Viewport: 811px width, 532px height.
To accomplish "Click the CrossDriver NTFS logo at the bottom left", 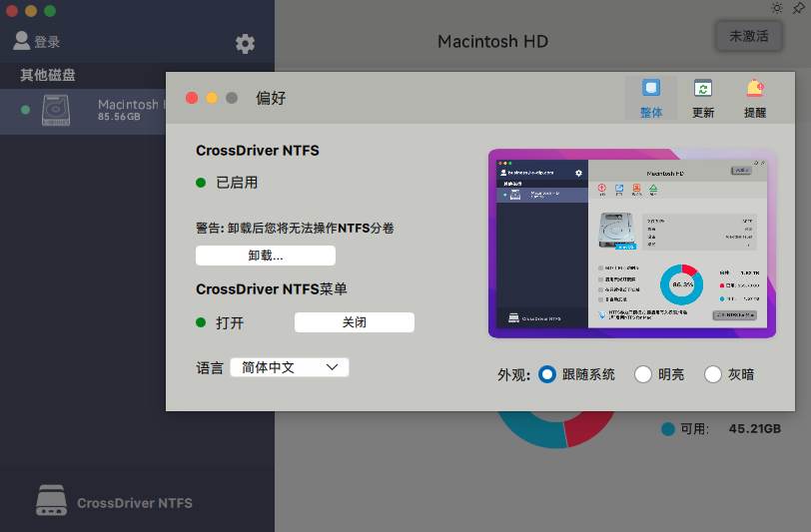I will tap(51, 501).
